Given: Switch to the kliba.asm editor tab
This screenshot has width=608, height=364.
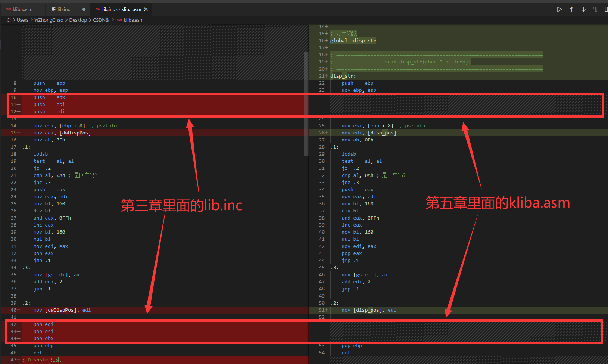Looking at the screenshot, I should pos(22,9).
